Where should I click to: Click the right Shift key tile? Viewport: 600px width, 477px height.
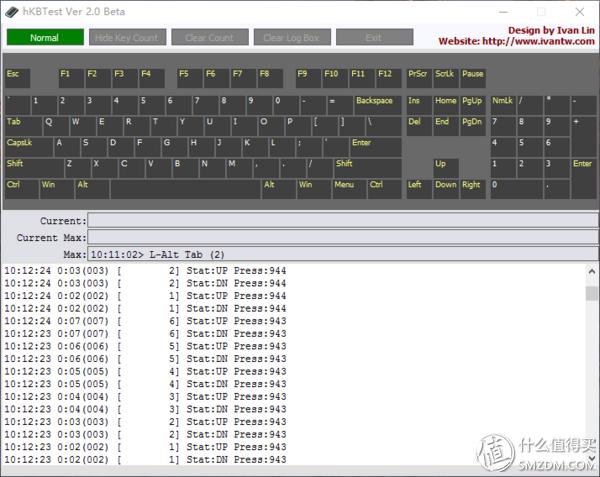[x=368, y=168]
